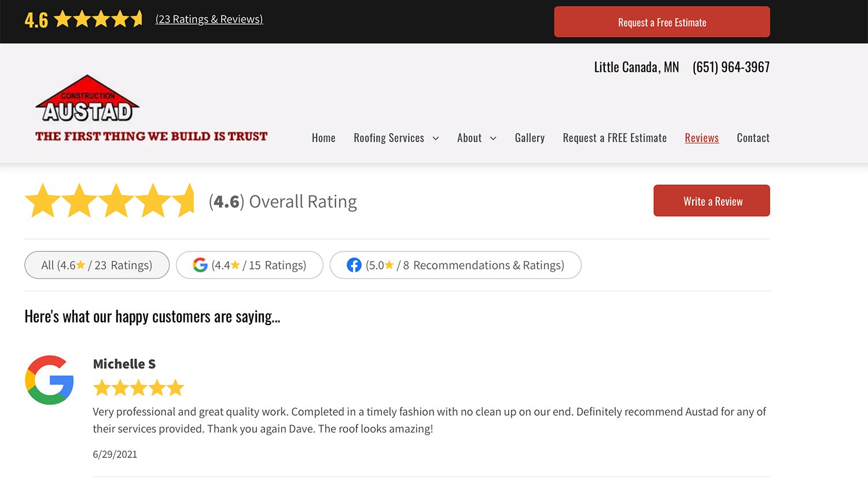Select the Reviews nav link
This screenshot has height=488, width=868.
tap(701, 138)
